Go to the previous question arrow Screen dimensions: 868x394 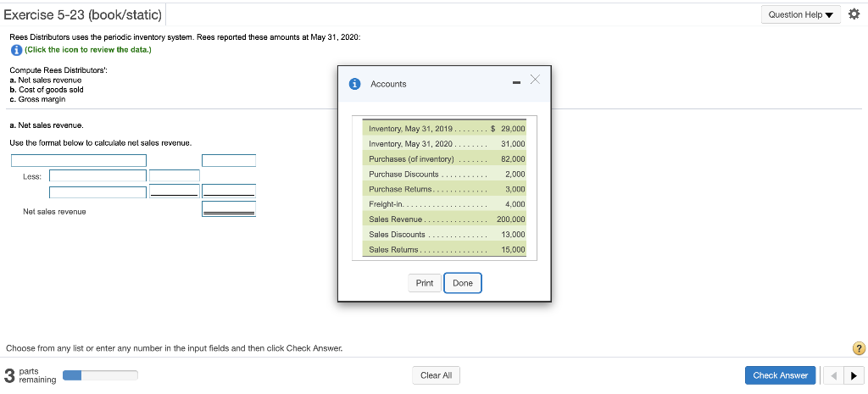[834, 375]
